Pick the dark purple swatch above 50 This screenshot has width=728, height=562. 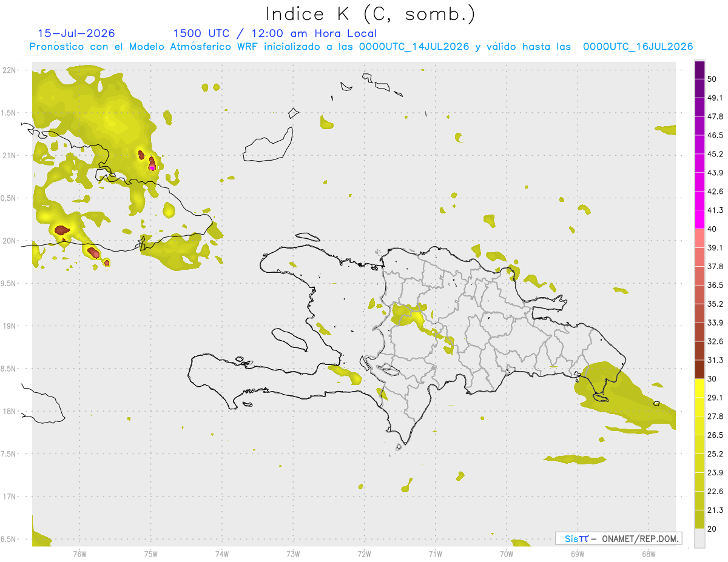pyautogui.click(x=699, y=70)
